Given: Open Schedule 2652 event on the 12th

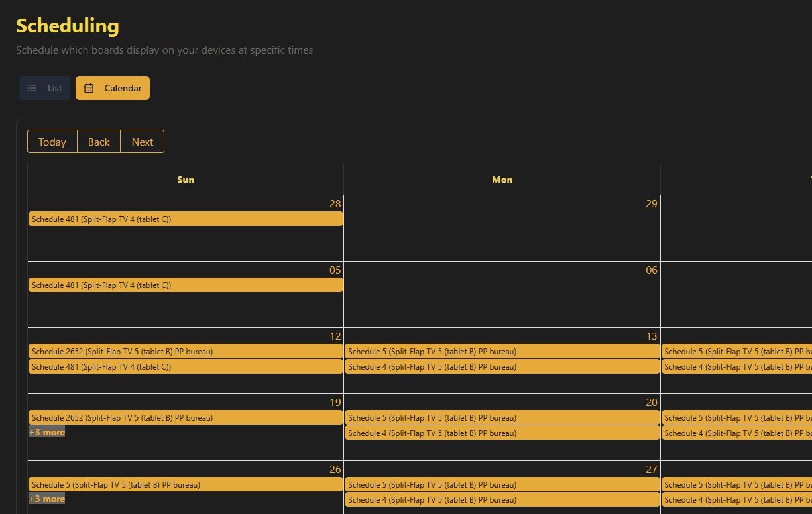Looking at the screenshot, I should coord(186,352).
